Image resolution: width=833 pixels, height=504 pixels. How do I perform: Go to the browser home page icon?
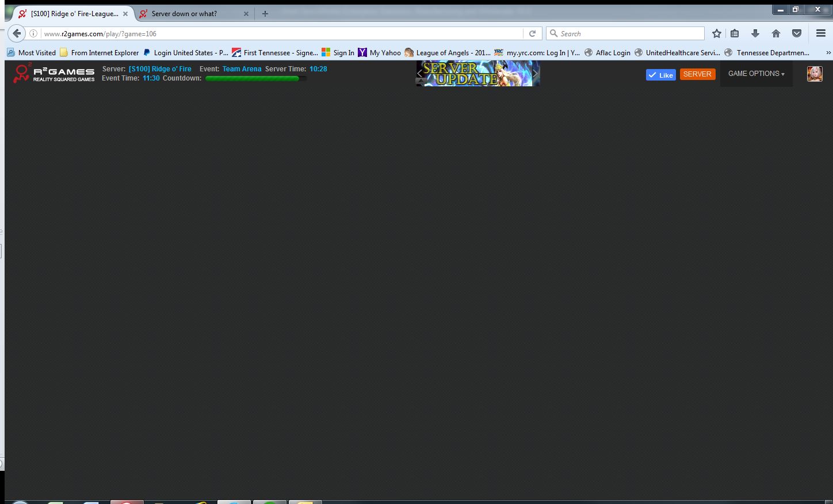pos(776,33)
